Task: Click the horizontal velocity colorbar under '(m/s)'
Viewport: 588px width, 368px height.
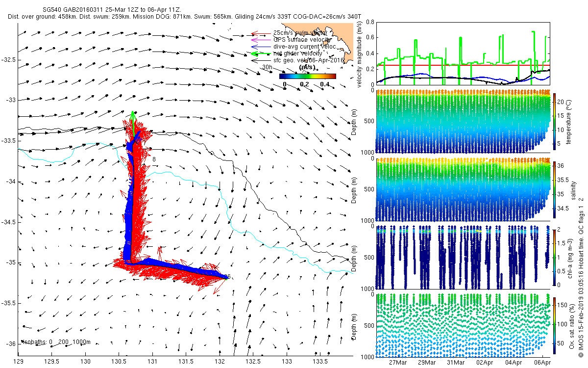Action: (x=308, y=76)
